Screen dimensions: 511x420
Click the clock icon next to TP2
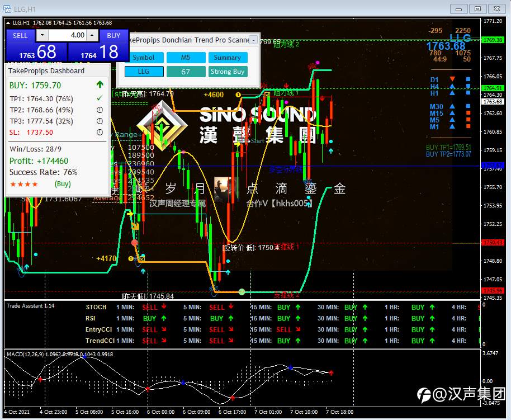click(x=100, y=110)
